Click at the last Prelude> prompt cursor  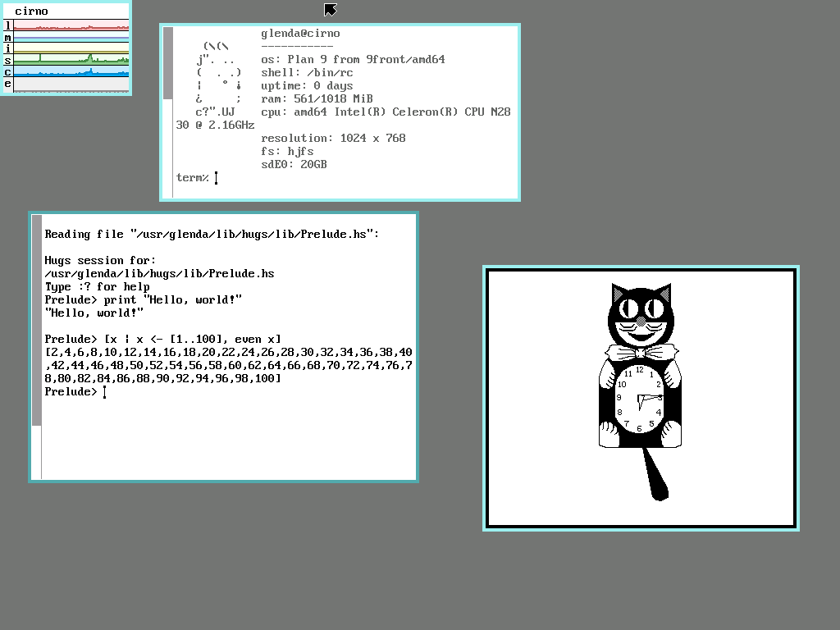point(105,392)
